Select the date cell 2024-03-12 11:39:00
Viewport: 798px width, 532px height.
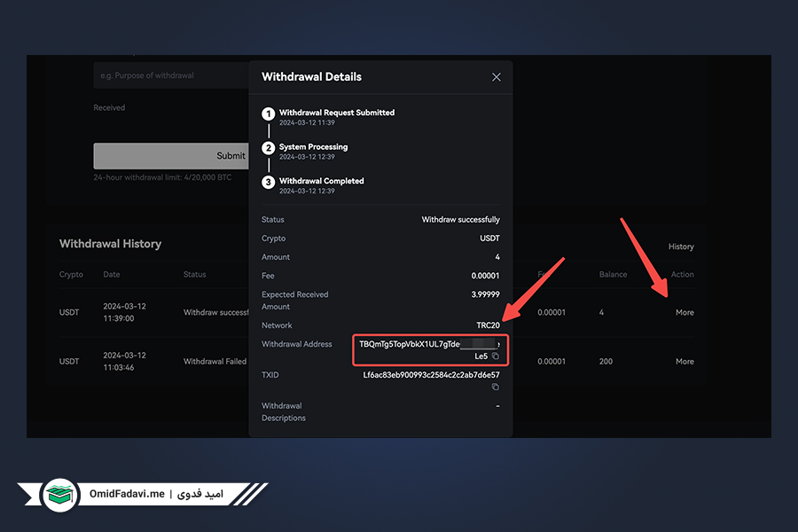coord(125,313)
